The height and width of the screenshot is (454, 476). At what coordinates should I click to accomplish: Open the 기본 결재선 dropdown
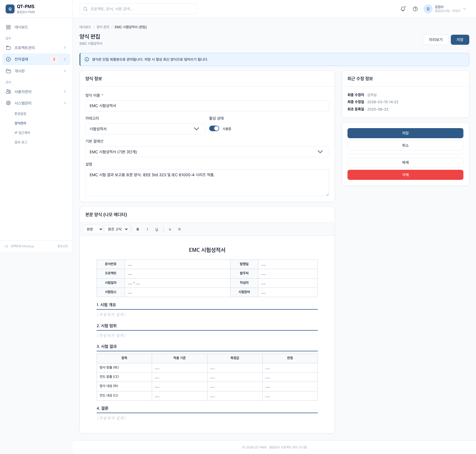[x=207, y=152]
